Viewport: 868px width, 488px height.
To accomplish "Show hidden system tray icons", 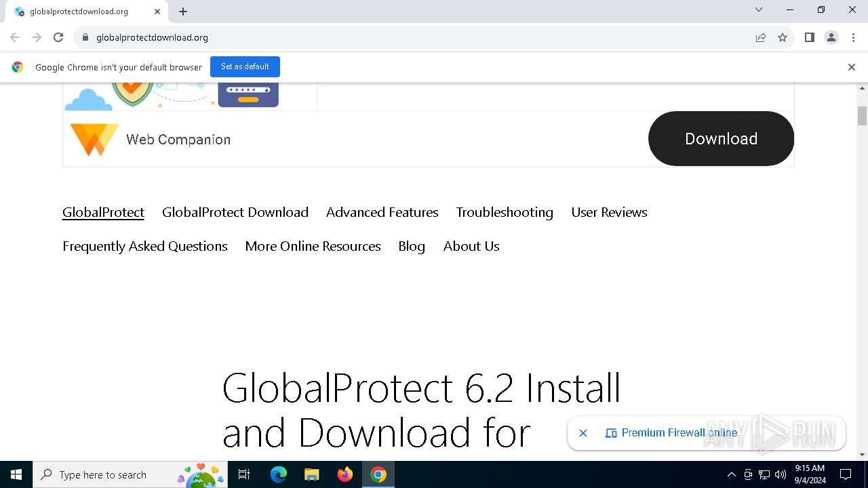I will pyautogui.click(x=731, y=474).
